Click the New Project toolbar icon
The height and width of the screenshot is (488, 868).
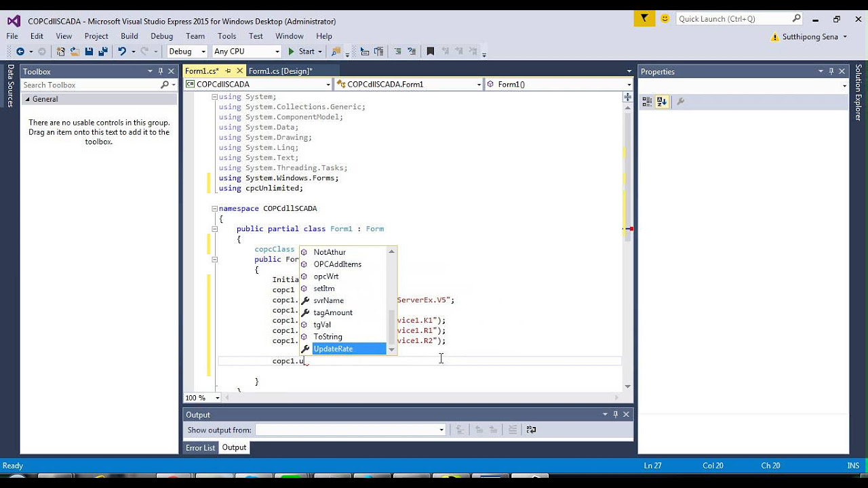point(61,52)
